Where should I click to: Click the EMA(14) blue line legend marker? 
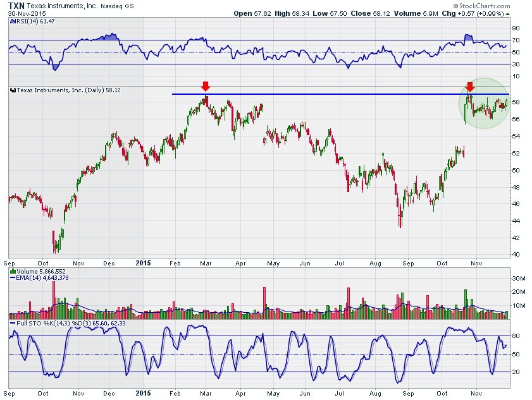click(x=13, y=277)
